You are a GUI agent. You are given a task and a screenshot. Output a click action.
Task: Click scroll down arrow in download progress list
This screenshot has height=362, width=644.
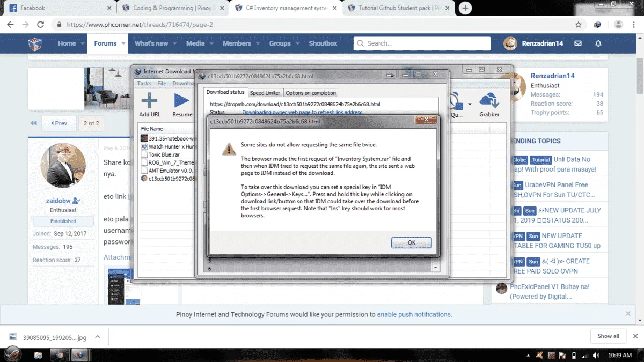(435, 268)
